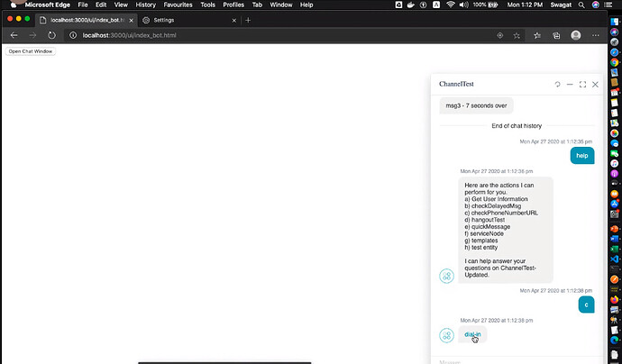Open the History menu
The height and width of the screenshot is (364, 622).
point(145,5)
